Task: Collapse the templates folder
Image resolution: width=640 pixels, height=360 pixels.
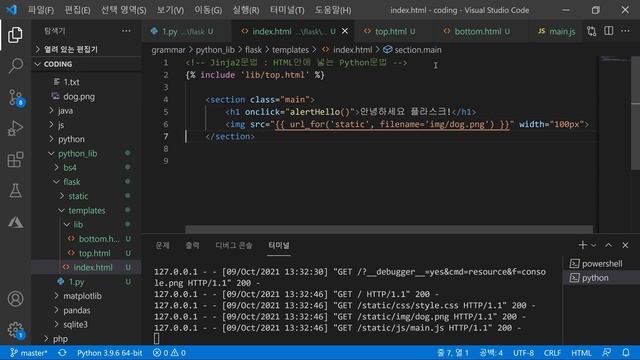Action: pos(87,211)
